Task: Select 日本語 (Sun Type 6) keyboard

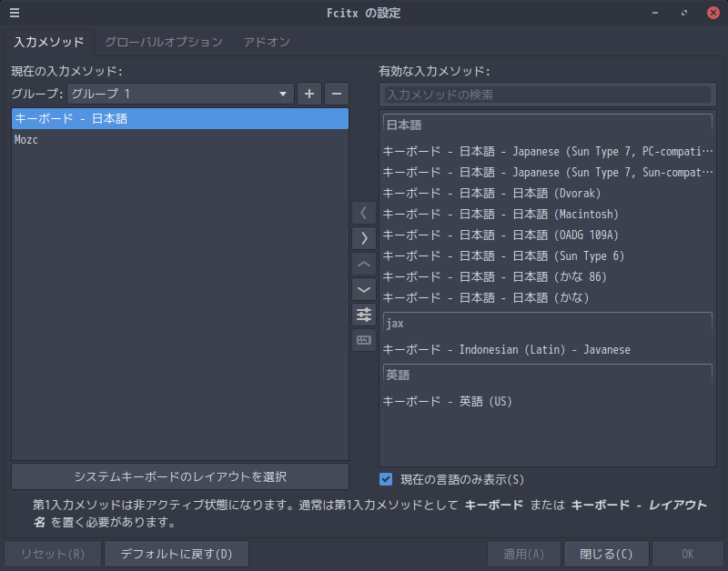Action: [548, 255]
